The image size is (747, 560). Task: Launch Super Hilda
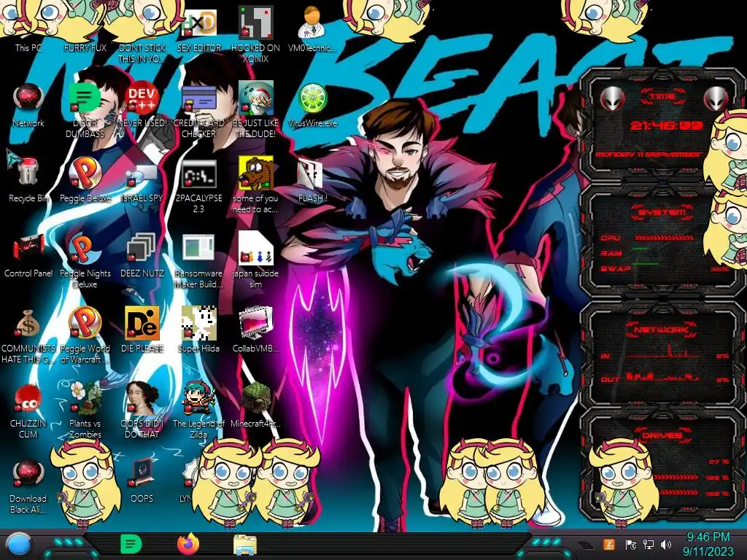198,324
